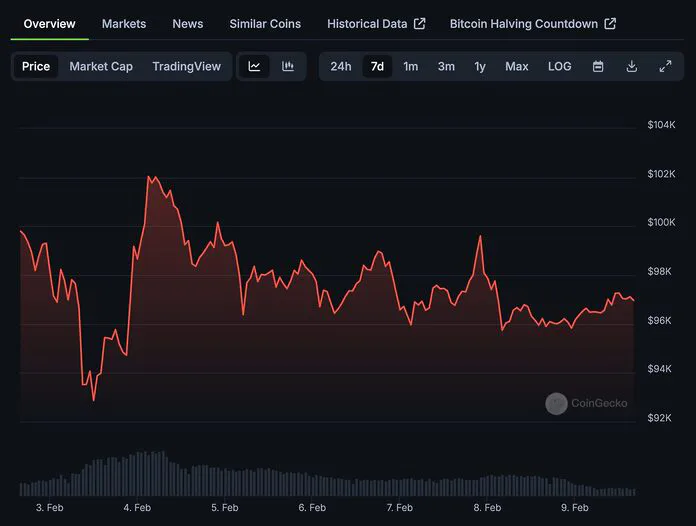696x526 pixels.
Task: Click the $102K price axis label
Action: click(661, 174)
